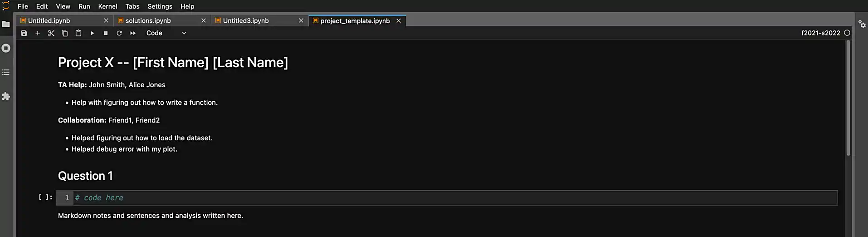Open the File Browser sidebar icon
This screenshot has width=868, height=237.
[x=6, y=24]
